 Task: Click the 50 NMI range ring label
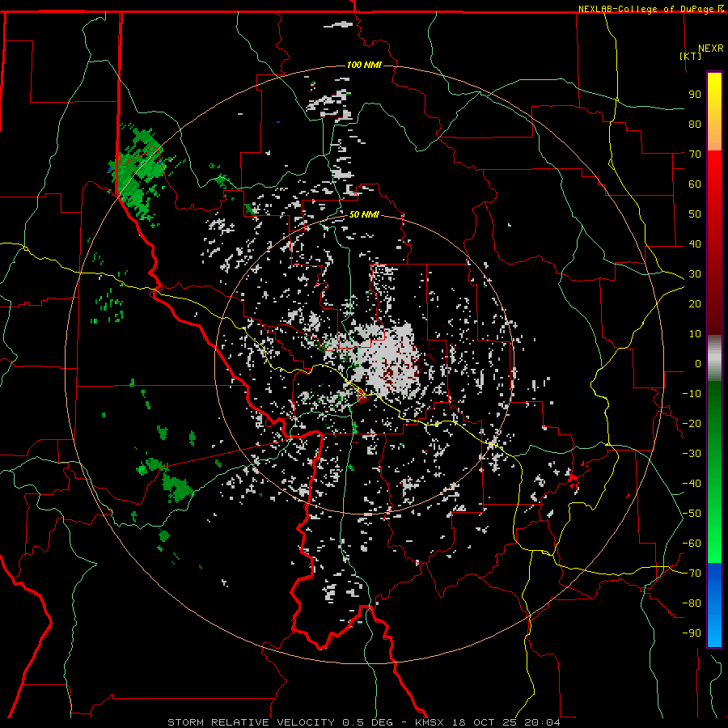point(364,214)
